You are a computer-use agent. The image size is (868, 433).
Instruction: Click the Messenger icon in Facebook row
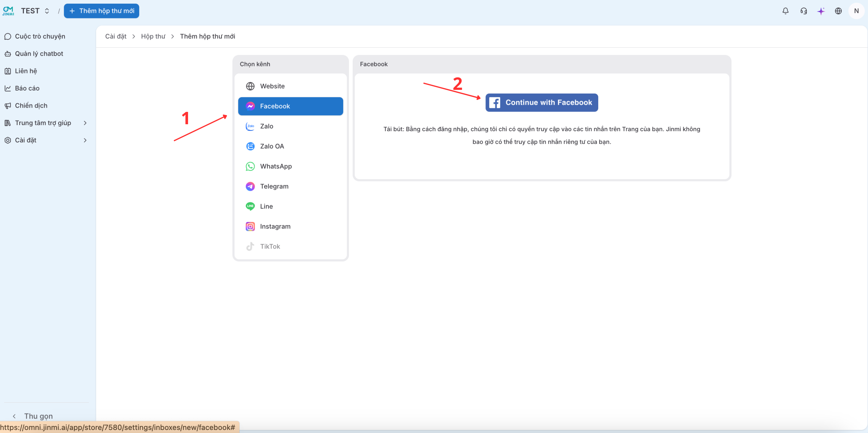(x=250, y=106)
